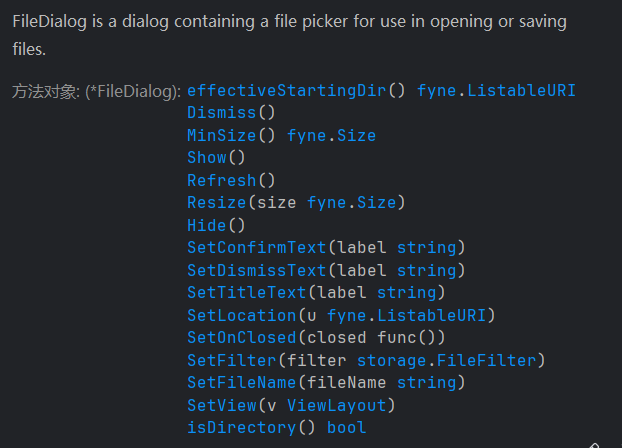Select the Show() method link
This screenshot has width=622, height=448.
pos(206,158)
